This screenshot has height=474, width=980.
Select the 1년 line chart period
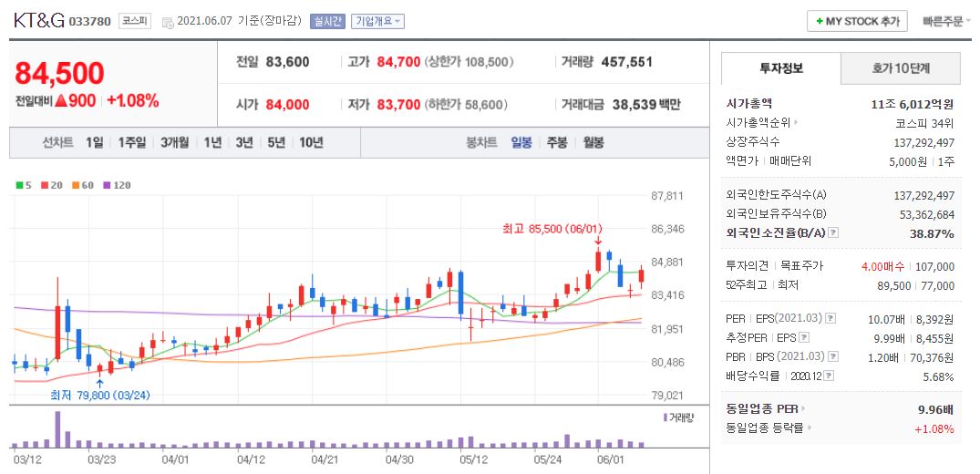pyautogui.click(x=212, y=142)
